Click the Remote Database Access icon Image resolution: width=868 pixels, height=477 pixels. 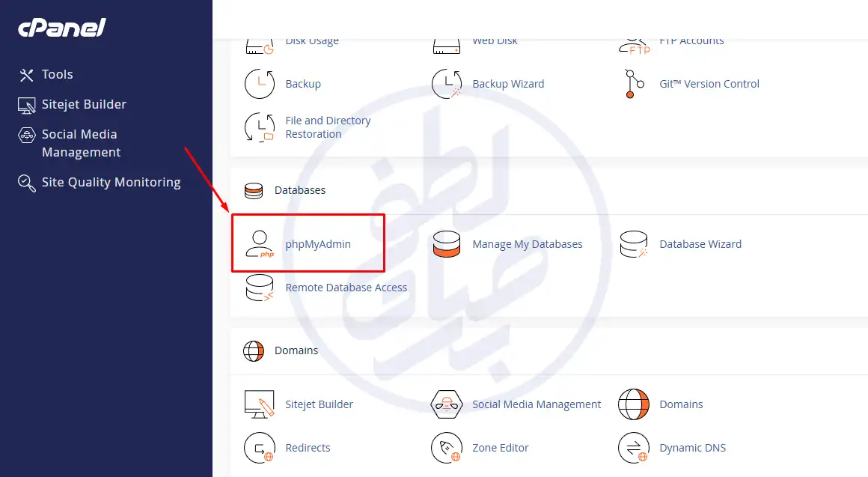pyautogui.click(x=260, y=288)
